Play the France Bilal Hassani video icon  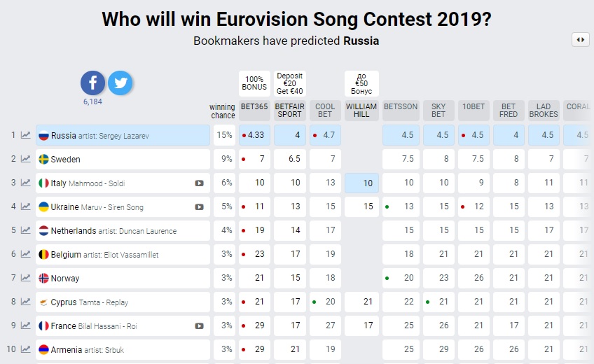coord(199,325)
